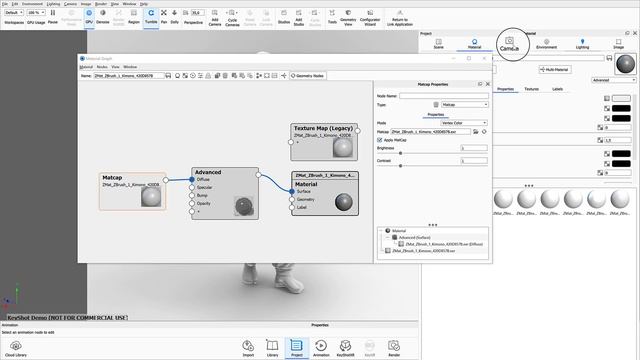The image size is (640, 360).
Task: Open the Type Matcap dropdown
Action: (464, 105)
